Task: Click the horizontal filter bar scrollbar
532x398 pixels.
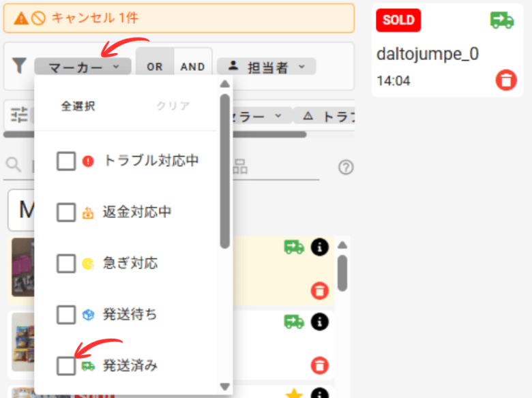Action: [155, 134]
